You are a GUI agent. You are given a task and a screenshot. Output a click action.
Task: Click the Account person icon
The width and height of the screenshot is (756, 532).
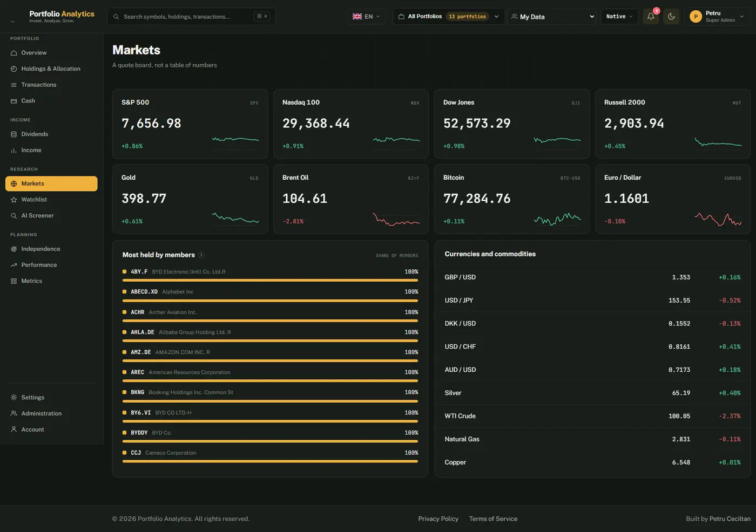(x=14, y=429)
